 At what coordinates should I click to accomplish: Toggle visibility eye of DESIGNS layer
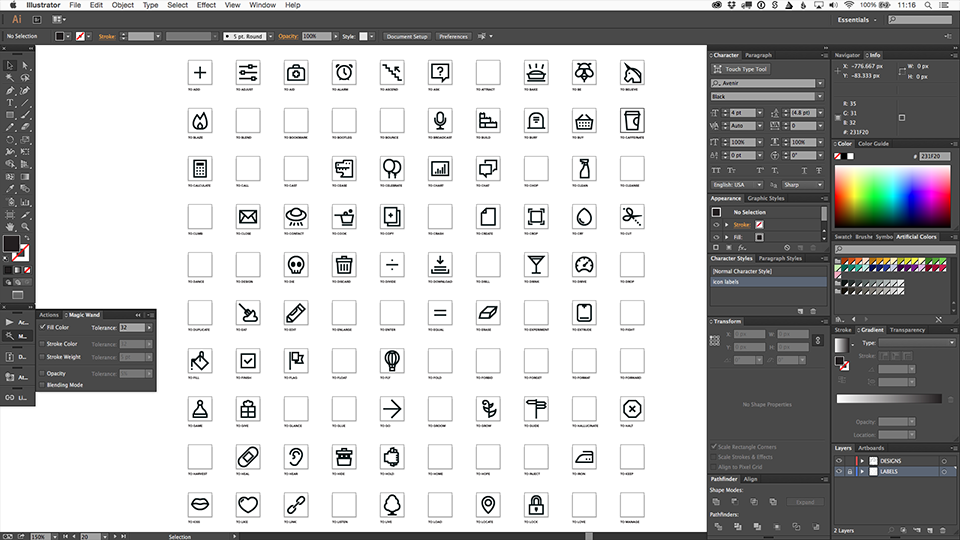coord(839,461)
